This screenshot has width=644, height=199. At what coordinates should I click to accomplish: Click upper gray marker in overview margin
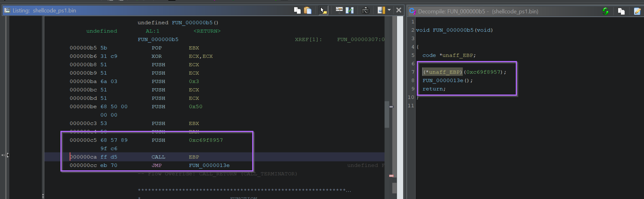click(391, 107)
